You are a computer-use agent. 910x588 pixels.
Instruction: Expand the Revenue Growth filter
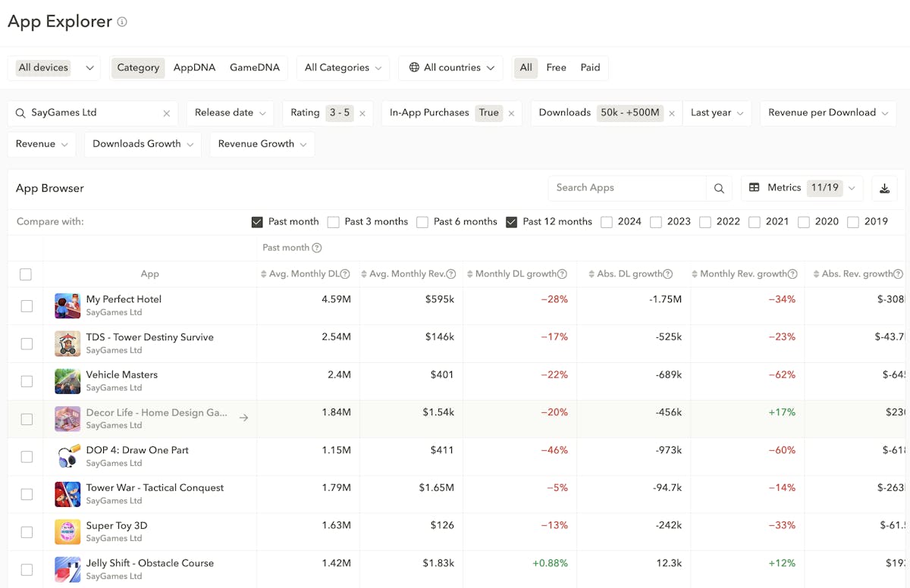tap(262, 144)
